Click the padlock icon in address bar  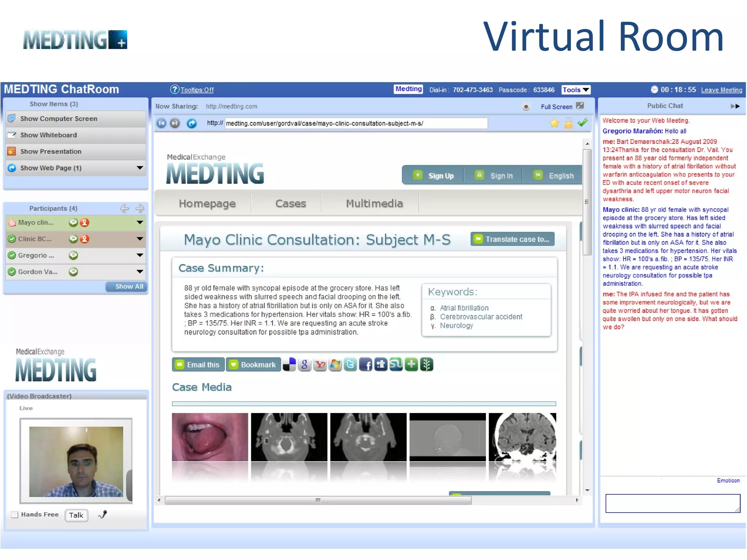568,123
